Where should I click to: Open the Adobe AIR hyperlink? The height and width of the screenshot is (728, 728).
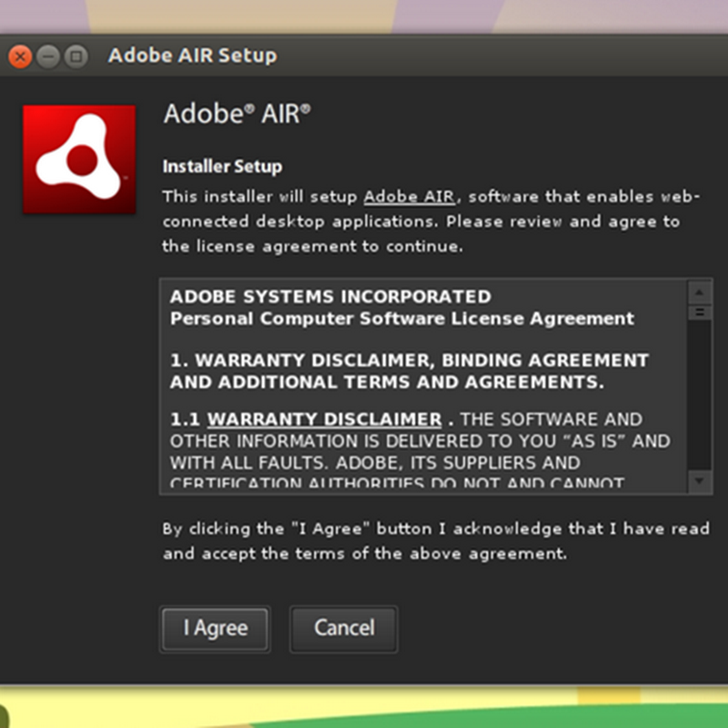(x=409, y=197)
